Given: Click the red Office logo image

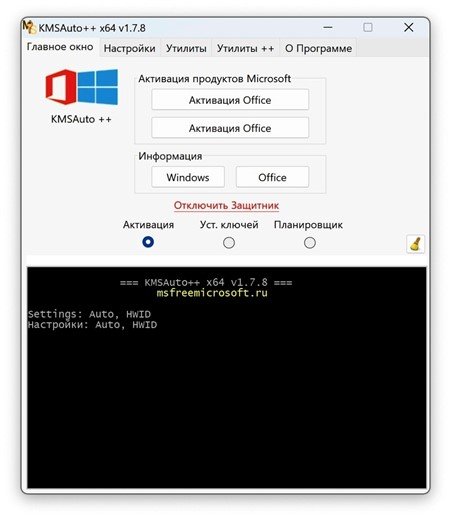Looking at the screenshot, I should [61, 87].
